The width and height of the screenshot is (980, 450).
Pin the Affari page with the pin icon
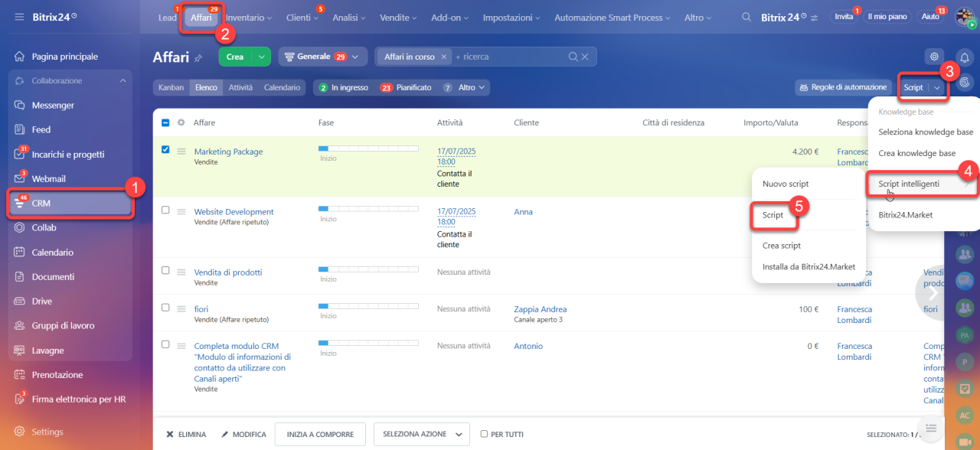point(198,57)
